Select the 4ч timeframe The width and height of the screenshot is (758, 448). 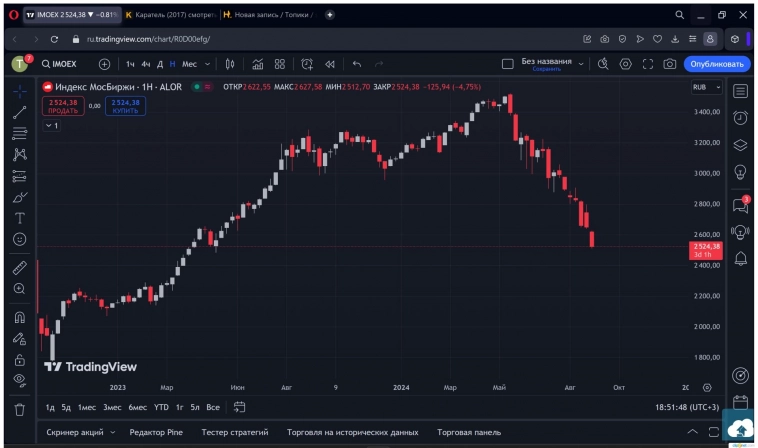pyautogui.click(x=146, y=64)
